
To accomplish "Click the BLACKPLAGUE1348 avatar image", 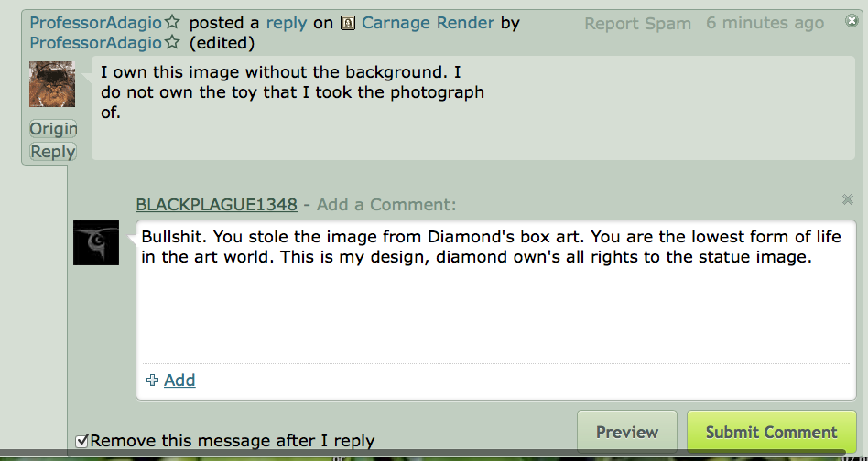I will [x=96, y=242].
